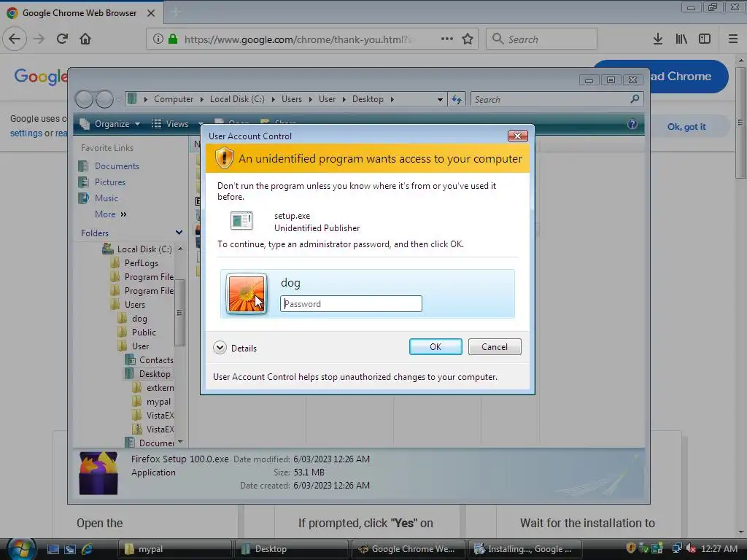Click OK in the UAC dialog
Screen dimensions: 747x560
coord(436,346)
